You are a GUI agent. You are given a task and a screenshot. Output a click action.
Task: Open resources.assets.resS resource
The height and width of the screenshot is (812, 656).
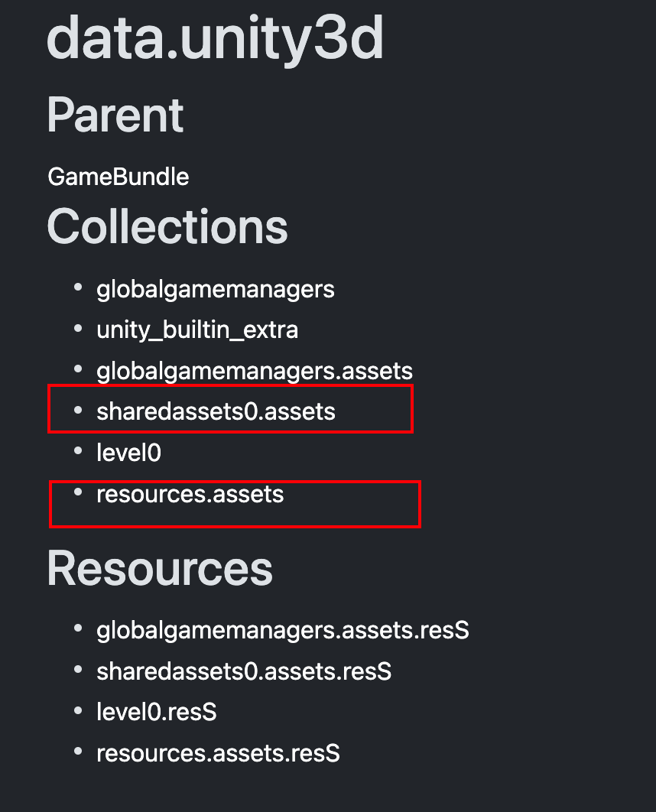point(218,753)
